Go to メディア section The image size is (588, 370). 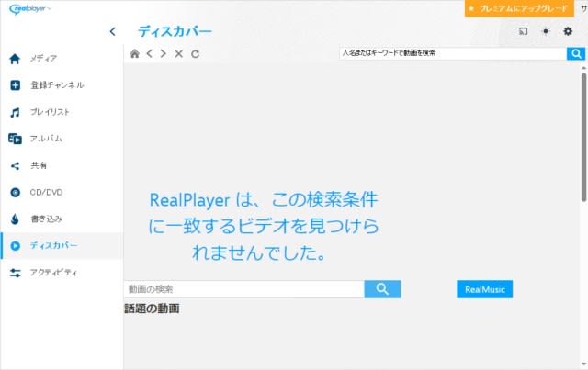(x=43, y=59)
